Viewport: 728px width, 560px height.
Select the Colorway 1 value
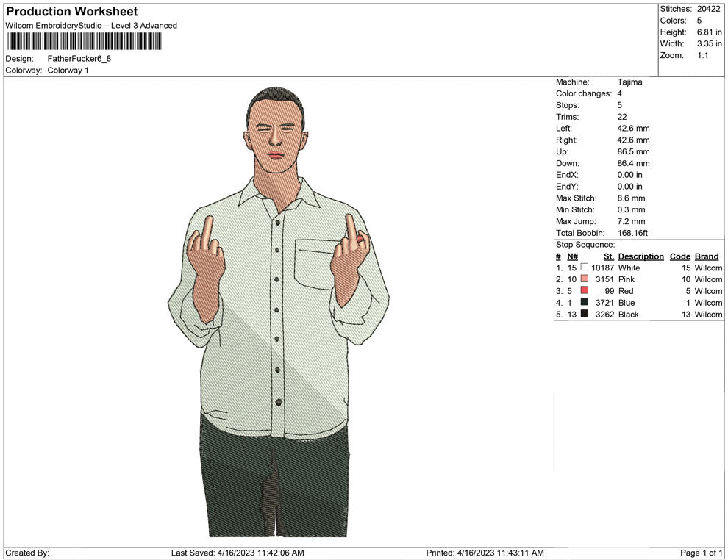(68, 71)
